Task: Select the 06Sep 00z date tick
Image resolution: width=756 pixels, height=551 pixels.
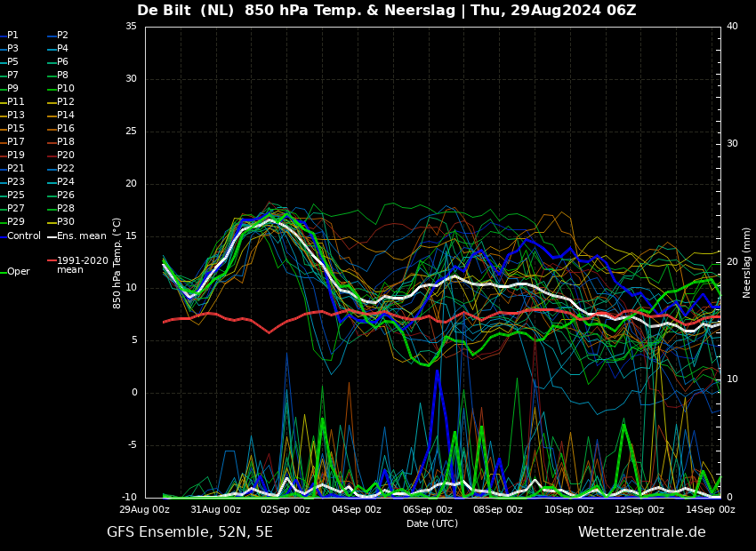Action: click(x=428, y=510)
